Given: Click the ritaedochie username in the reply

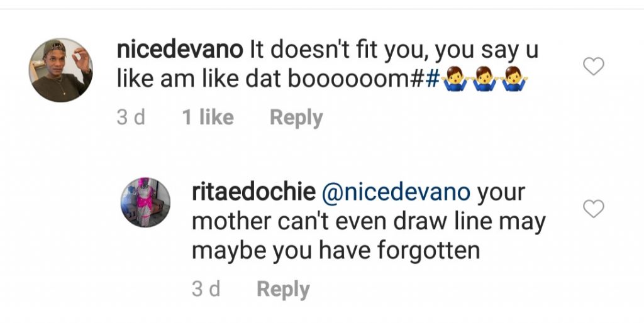Looking at the screenshot, I should point(253,193).
